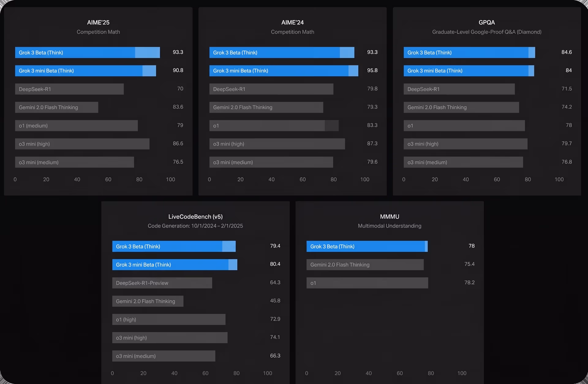Image resolution: width=588 pixels, height=384 pixels.
Task: Click the 71.5 score value in GPQA
Action: 567,89
